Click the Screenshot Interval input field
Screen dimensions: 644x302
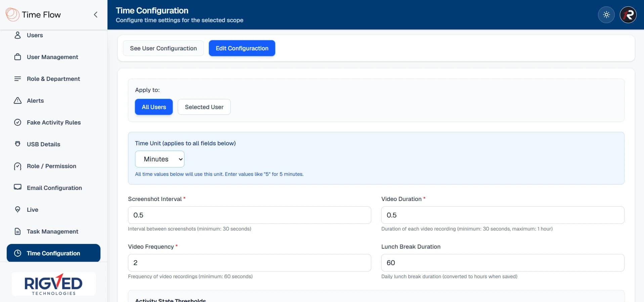click(250, 215)
